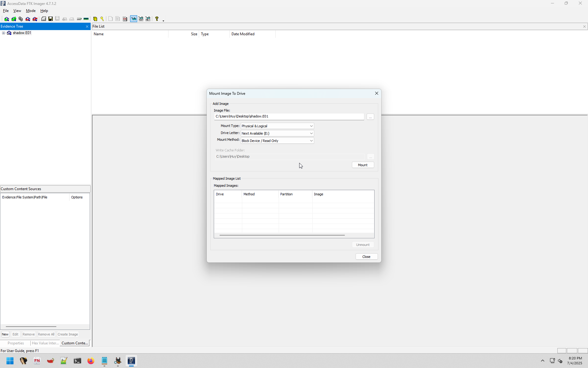Select Text view mode glasses icon

[x=141, y=19]
